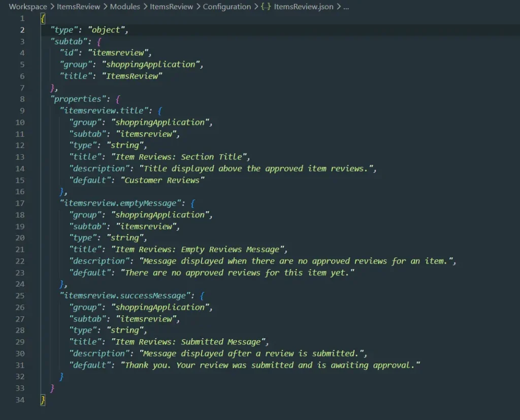The height and width of the screenshot is (420, 520).
Task: Click the "itemsreview.emptyMessage" key
Action: 120,203
